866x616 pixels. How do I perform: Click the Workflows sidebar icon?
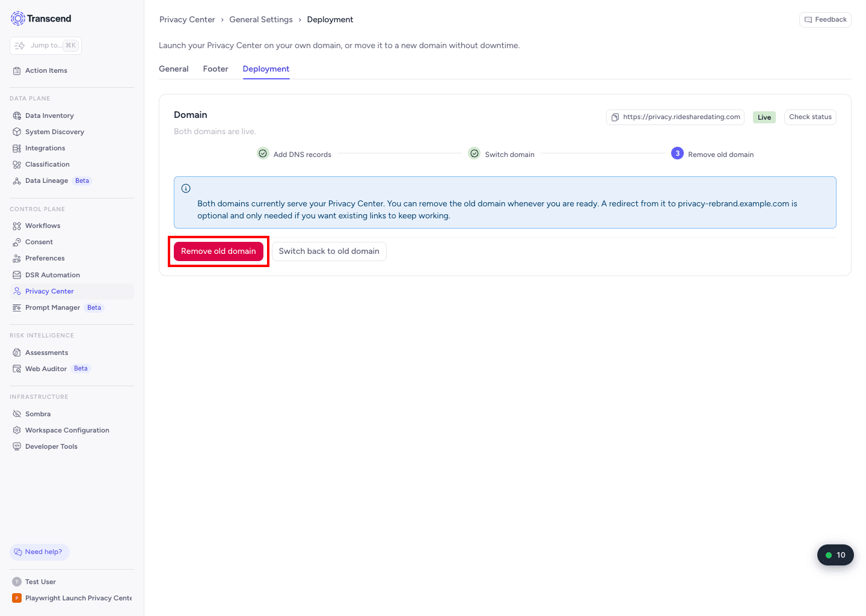pos(17,226)
